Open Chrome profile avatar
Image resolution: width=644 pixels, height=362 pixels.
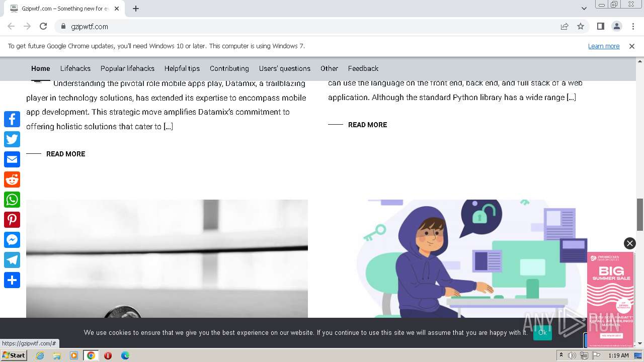(x=616, y=26)
